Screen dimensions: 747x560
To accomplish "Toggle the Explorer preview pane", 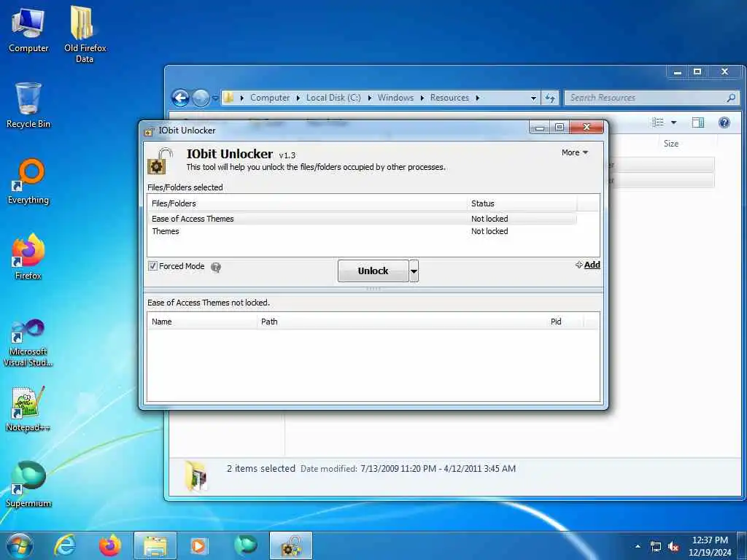I will click(698, 122).
